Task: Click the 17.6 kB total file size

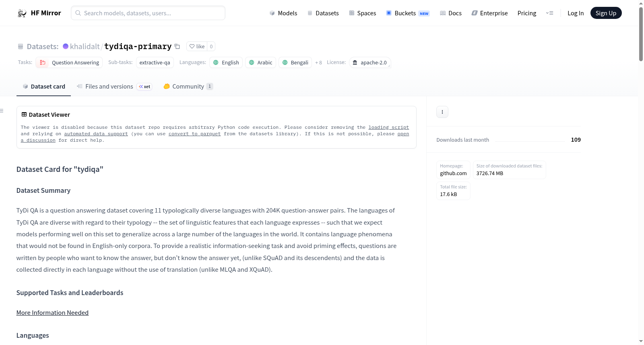Action: tap(448, 194)
